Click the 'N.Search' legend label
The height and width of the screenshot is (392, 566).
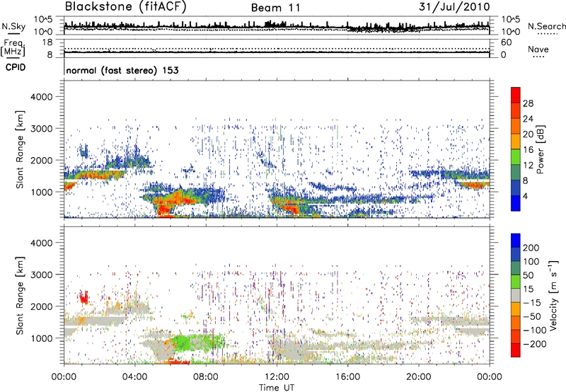546,26
